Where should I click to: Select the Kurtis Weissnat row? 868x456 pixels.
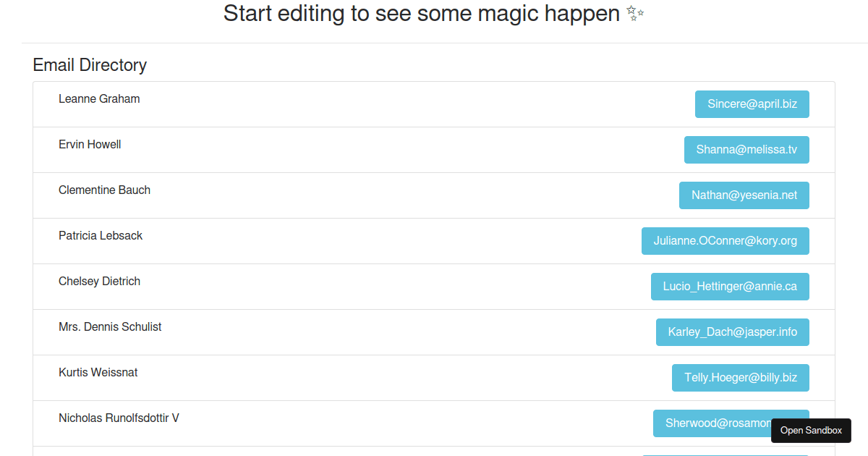coord(98,373)
